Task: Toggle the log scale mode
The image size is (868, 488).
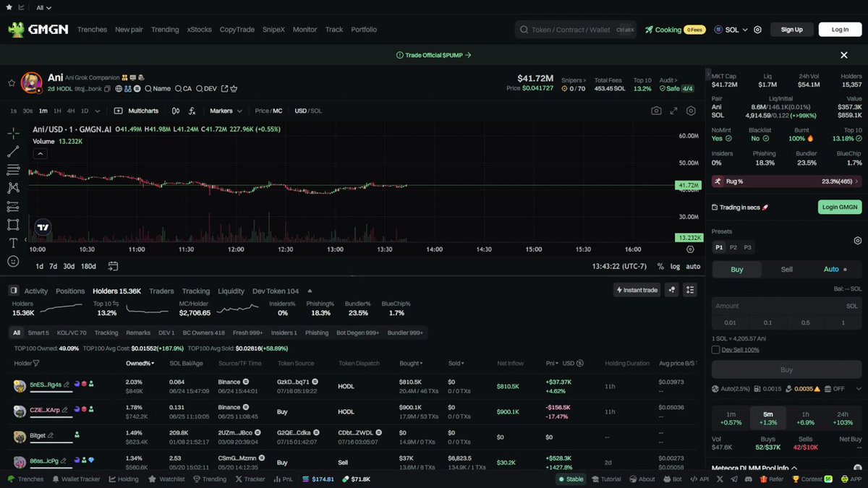Action: pyautogui.click(x=675, y=266)
